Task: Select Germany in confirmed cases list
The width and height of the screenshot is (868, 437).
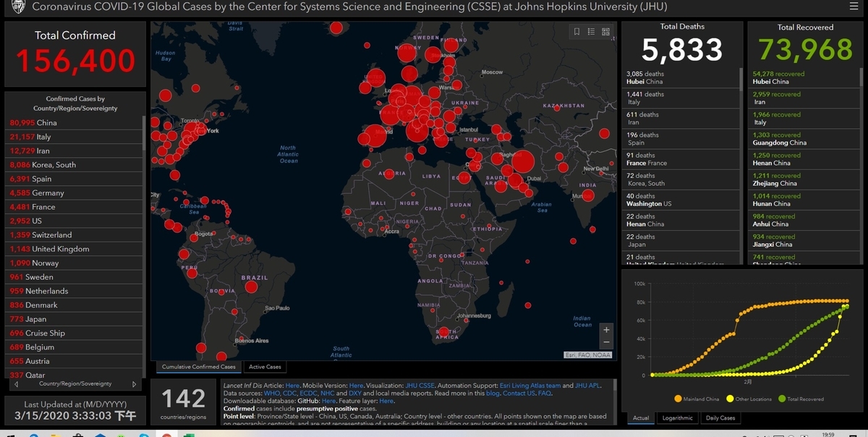Action: [x=75, y=192]
